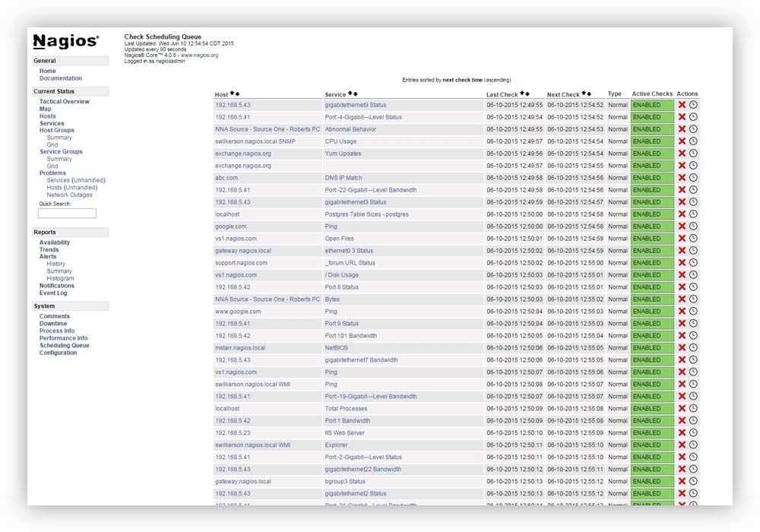Reschedule the Yum Updates check via clock icon
Viewport: 760px width, 532px height.
693,154
